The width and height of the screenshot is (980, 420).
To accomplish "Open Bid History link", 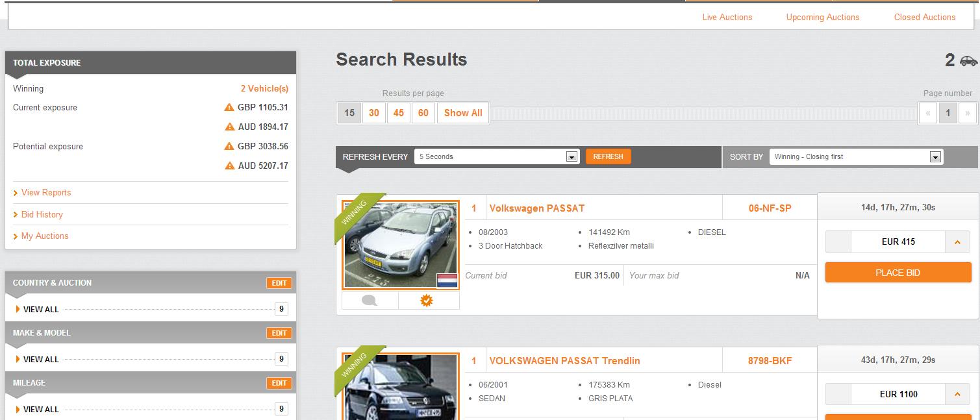I will click(42, 215).
